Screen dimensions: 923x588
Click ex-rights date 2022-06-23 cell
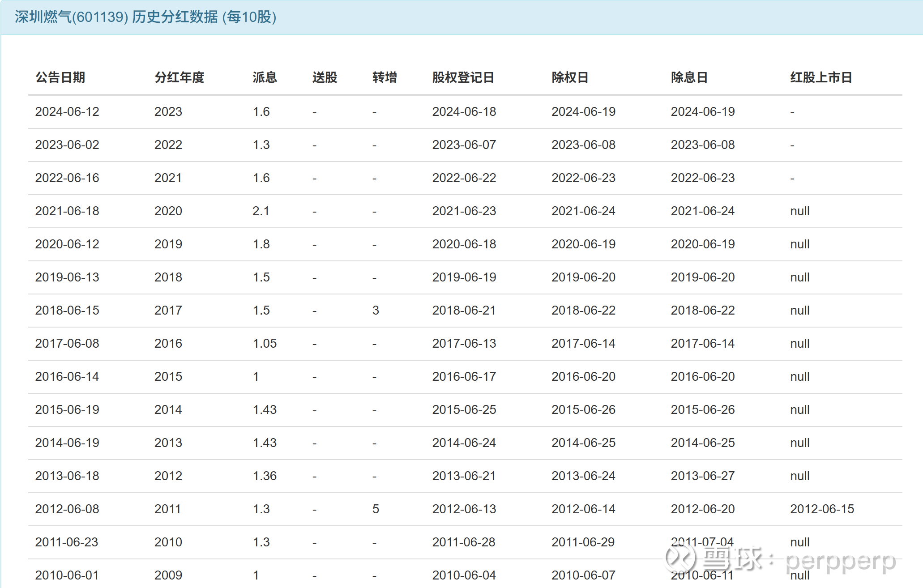point(583,178)
